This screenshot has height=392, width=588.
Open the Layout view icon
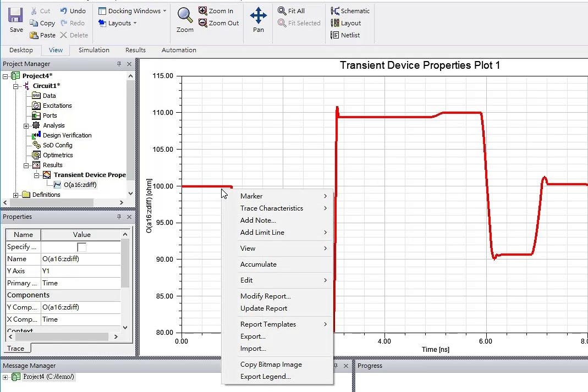tap(335, 23)
